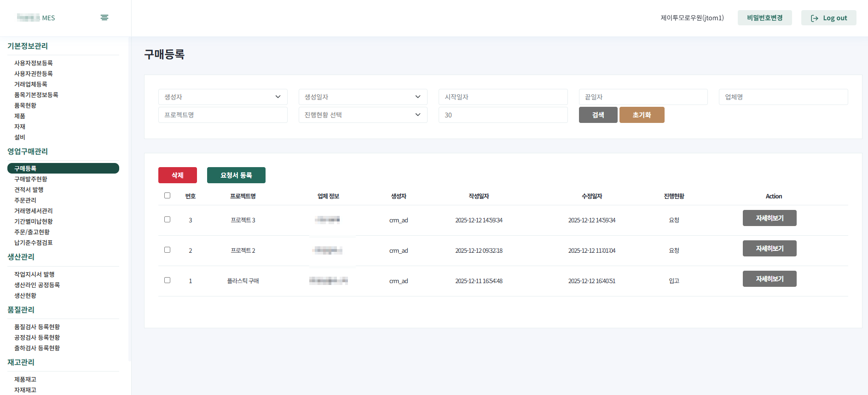The height and width of the screenshot is (395, 868).
Task: Select the checkbox for 플라스틱 구매 row
Action: point(167,280)
